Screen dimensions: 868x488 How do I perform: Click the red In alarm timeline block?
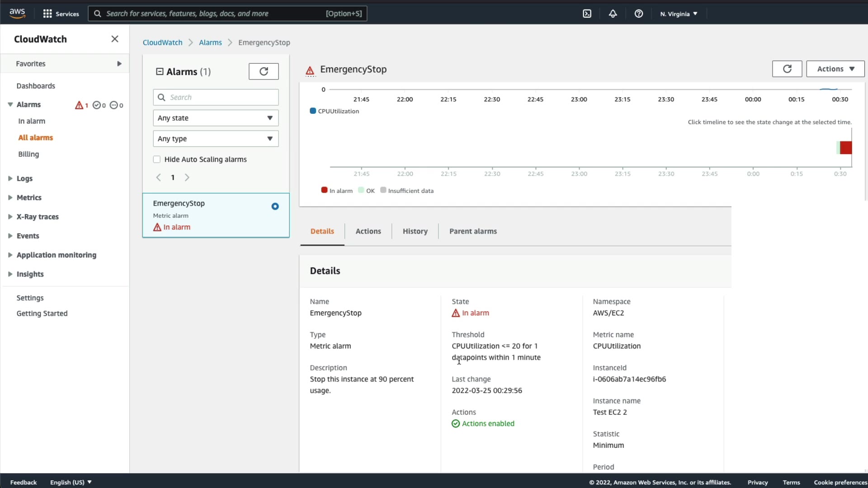click(x=846, y=148)
